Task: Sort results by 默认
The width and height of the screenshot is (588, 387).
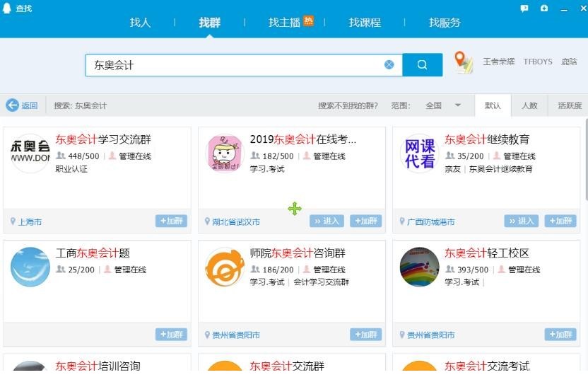Action: (x=493, y=105)
